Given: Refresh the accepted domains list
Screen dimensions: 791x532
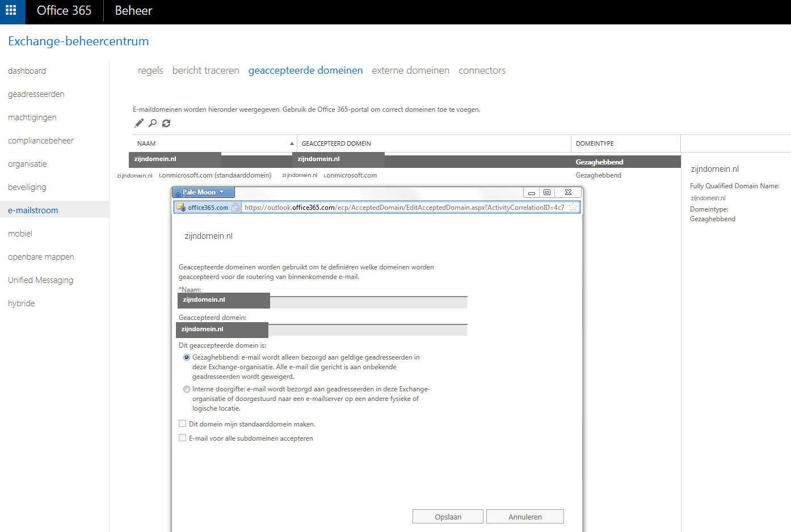Looking at the screenshot, I should point(166,123).
